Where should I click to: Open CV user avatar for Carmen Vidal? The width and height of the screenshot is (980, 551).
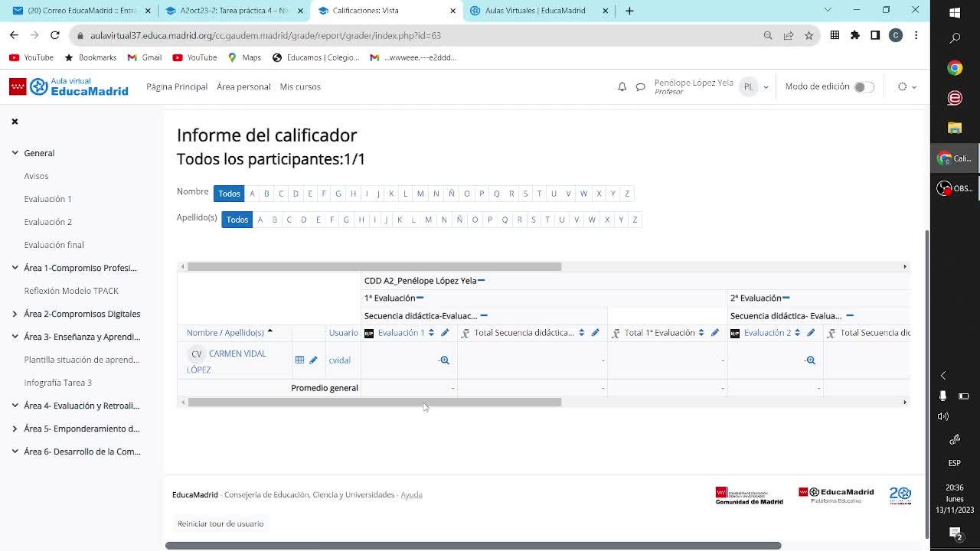coord(196,354)
